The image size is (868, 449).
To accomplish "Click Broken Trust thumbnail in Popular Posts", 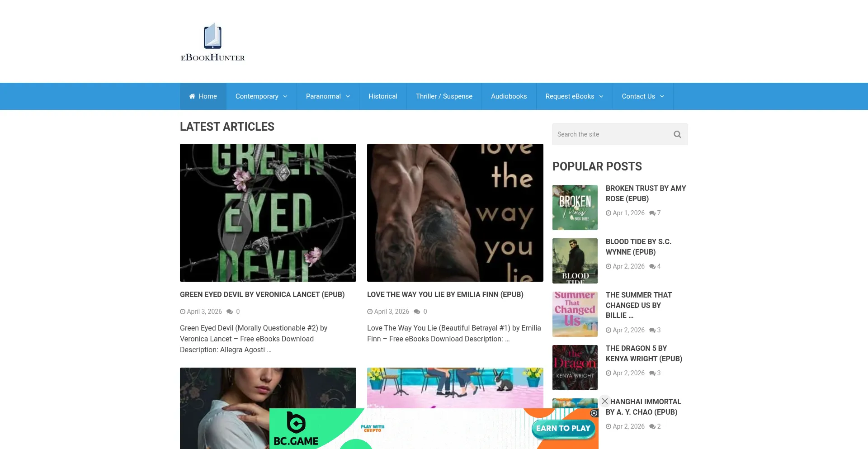I will (x=575, y=208).
